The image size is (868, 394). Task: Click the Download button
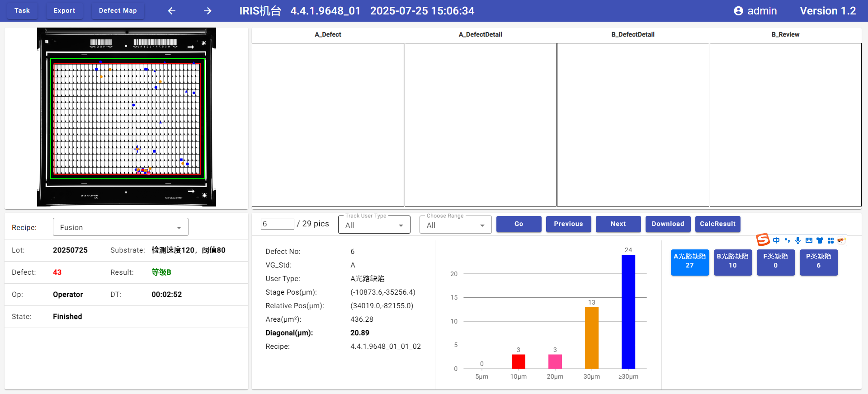point(668,224)
